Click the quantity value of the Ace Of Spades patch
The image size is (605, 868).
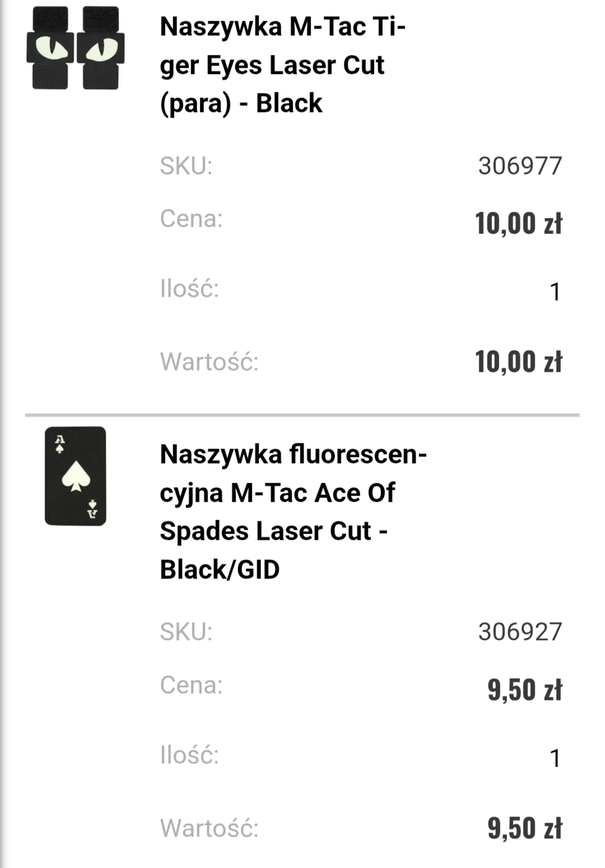(555, 759)
